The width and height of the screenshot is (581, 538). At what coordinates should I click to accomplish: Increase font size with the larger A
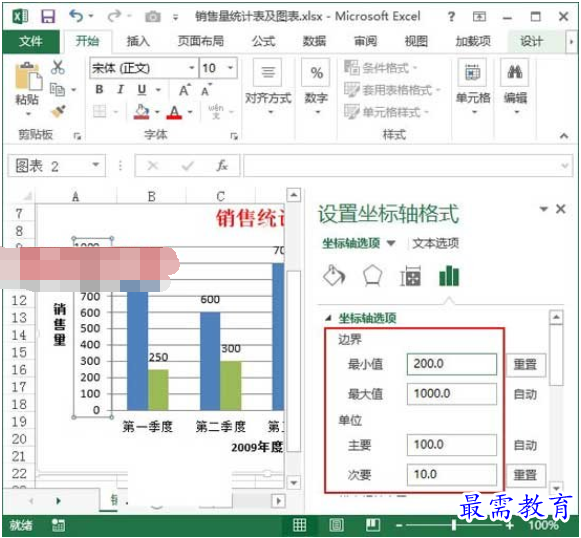pyautogui.click(x=185, y=90)
